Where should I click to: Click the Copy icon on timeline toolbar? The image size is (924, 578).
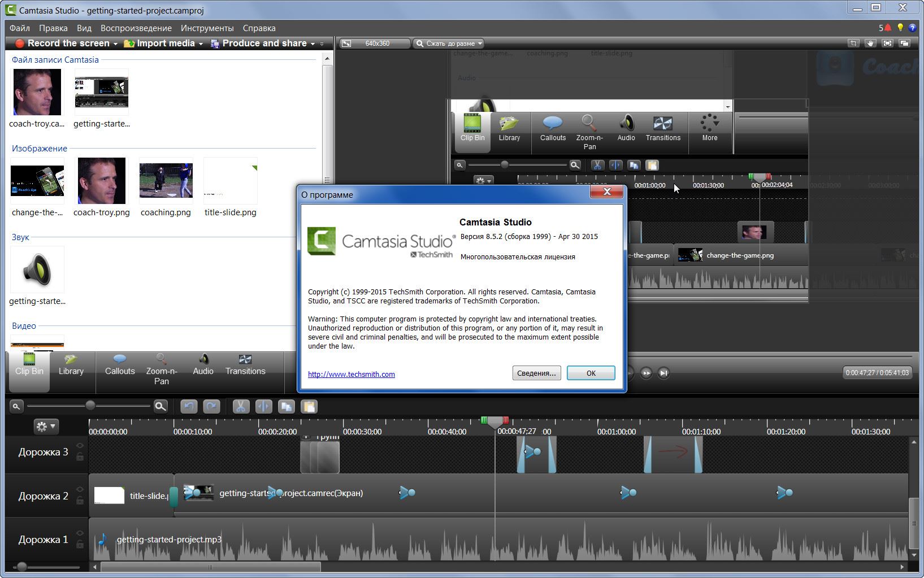coord(286,406)
